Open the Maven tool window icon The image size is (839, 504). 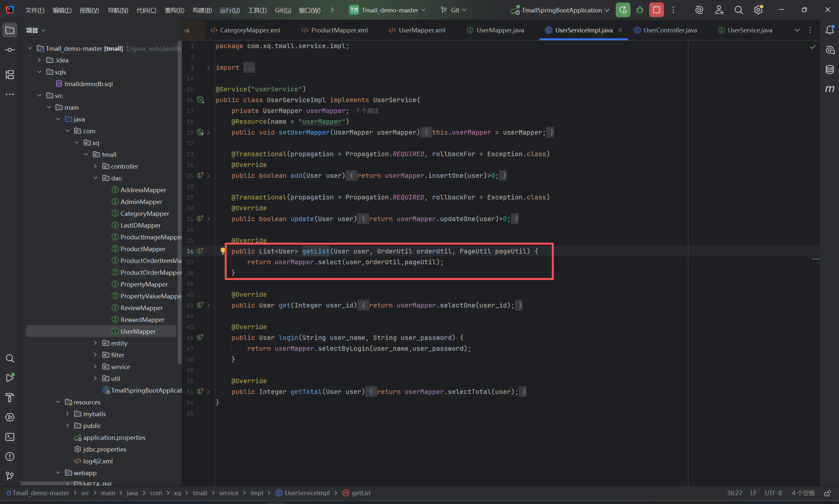coord(829,89)
